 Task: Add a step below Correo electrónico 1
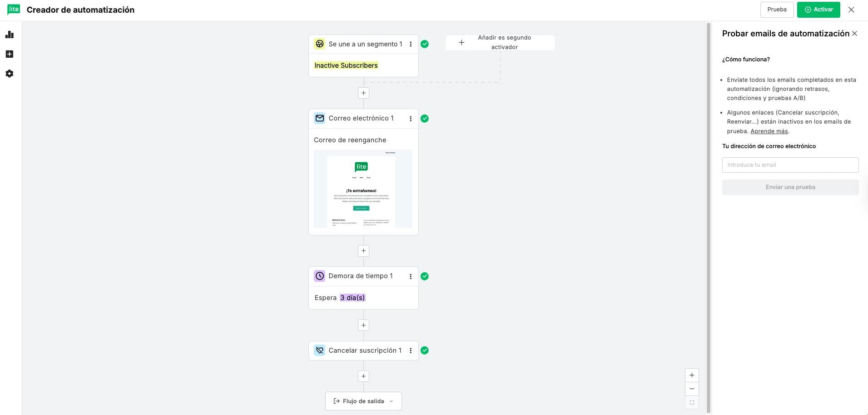pyautogui.click(x=363, y=250)
